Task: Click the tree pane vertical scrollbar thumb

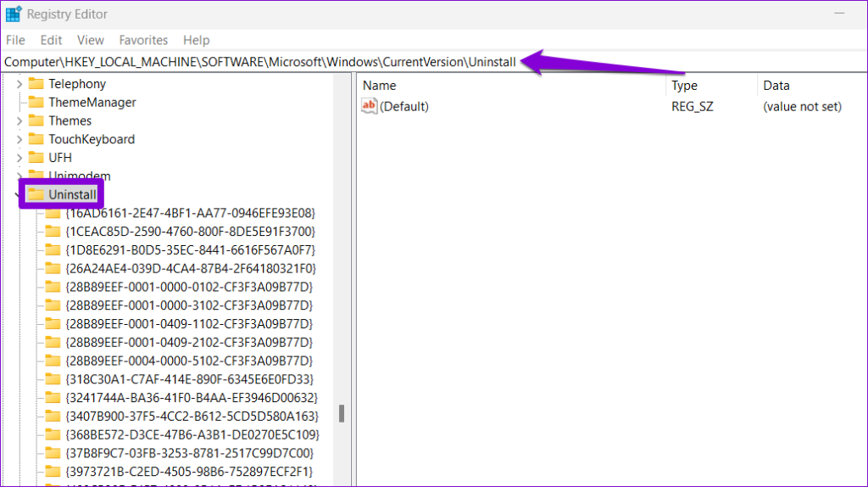Action: [342, 413]
